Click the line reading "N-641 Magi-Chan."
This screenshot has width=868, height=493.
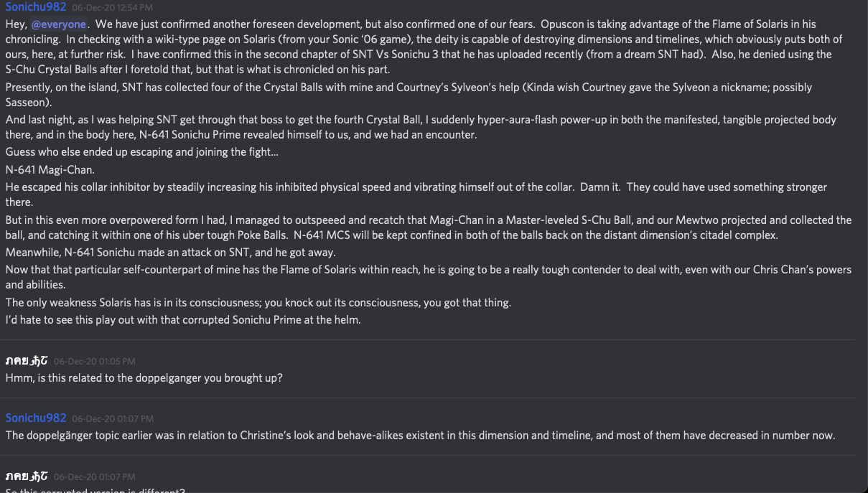pos(50,170)
